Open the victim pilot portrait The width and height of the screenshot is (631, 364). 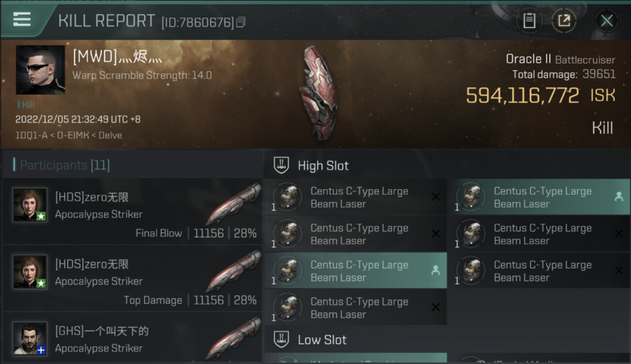click(x=40, y=70)
